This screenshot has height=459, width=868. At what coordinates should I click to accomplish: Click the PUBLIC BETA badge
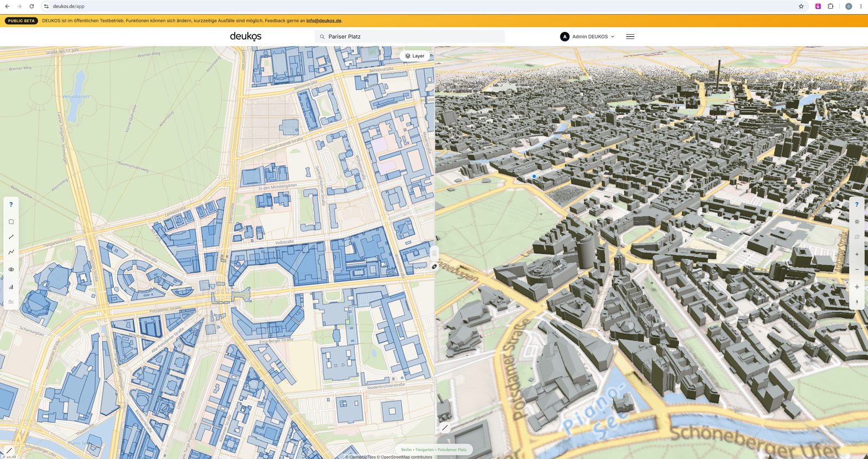[x=21, y=21]
